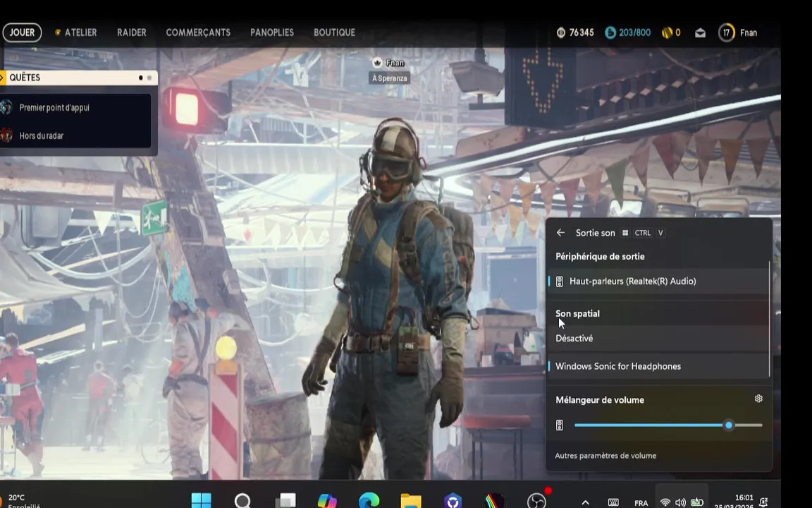
Task: Open the JOUER tab
Action: click(x=23, y=32)
